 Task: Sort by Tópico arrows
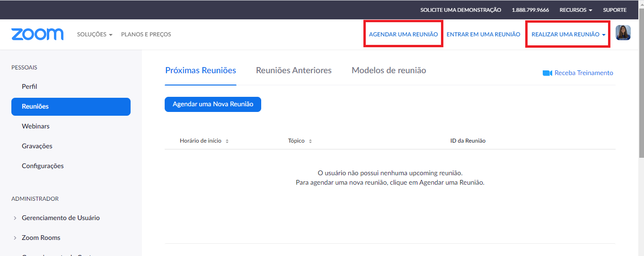310,141
